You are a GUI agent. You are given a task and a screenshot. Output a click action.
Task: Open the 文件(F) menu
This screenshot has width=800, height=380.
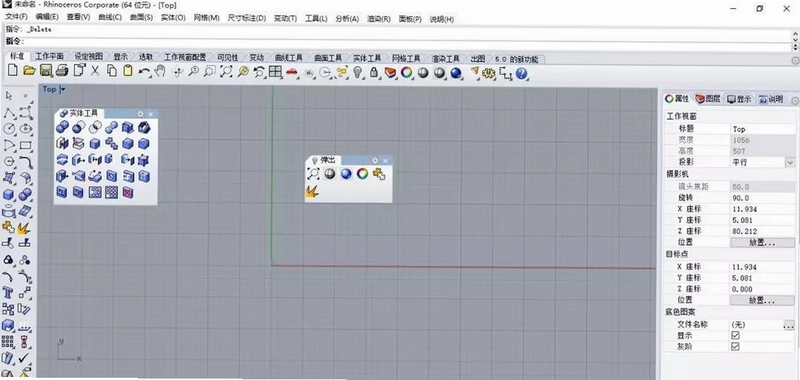click(x=16, y=18)
